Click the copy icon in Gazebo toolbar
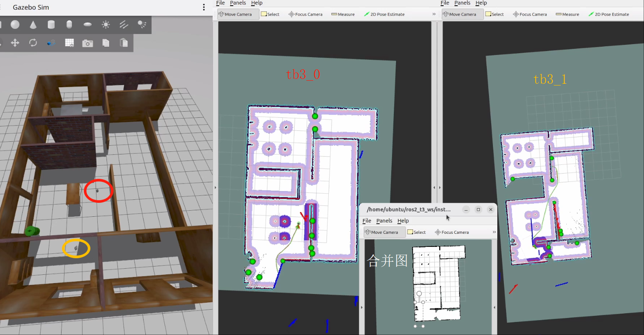The height and width of the screenshot is (335, 644). [106, 43]
